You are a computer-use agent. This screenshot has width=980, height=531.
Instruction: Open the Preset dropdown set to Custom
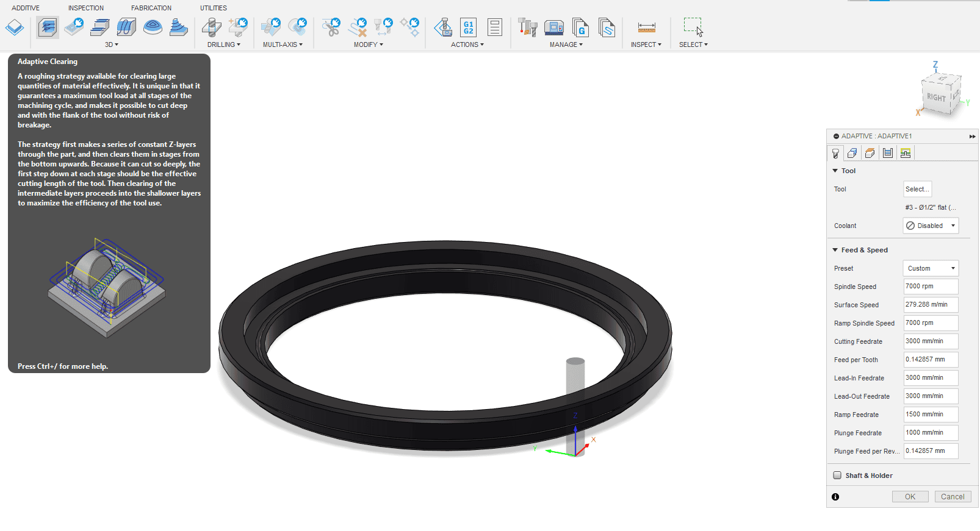(x=931, y=268)
